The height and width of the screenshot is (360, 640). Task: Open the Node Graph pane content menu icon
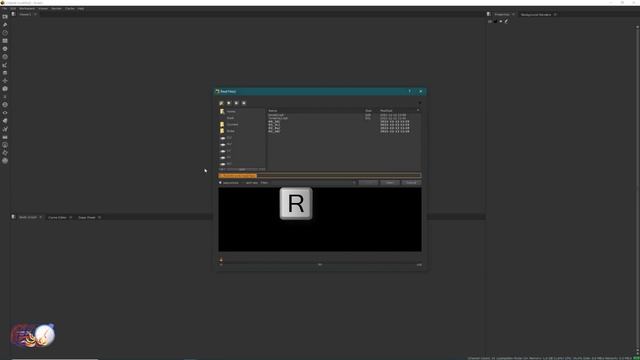point(13,217)
